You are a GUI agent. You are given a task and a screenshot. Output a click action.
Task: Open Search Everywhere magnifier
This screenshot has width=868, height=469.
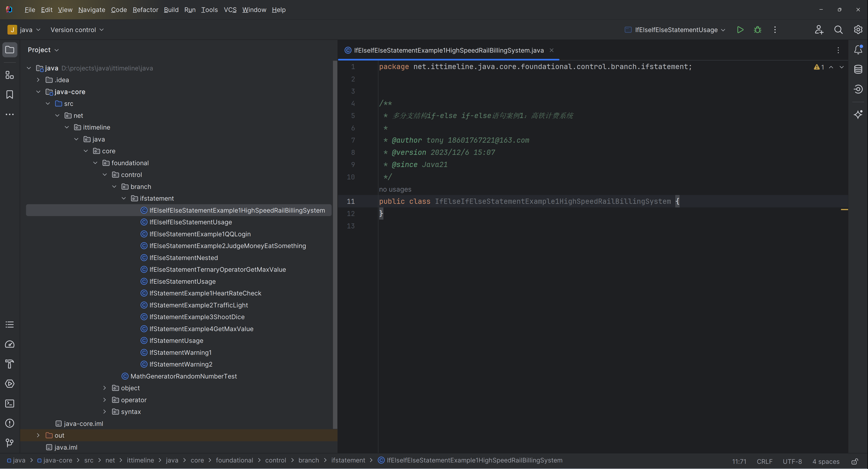pyautogui.click(x=838, y=30)
